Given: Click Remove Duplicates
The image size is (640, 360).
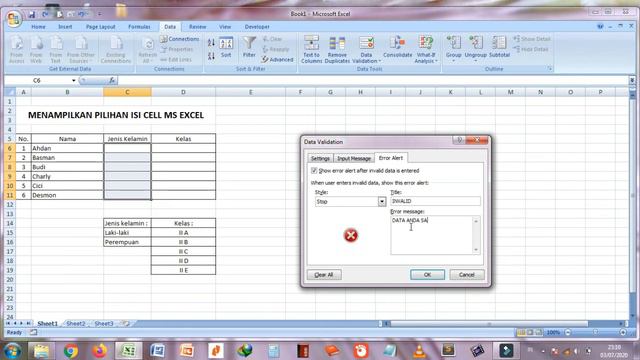Looking at the screenshot, I should click(337, 49).
